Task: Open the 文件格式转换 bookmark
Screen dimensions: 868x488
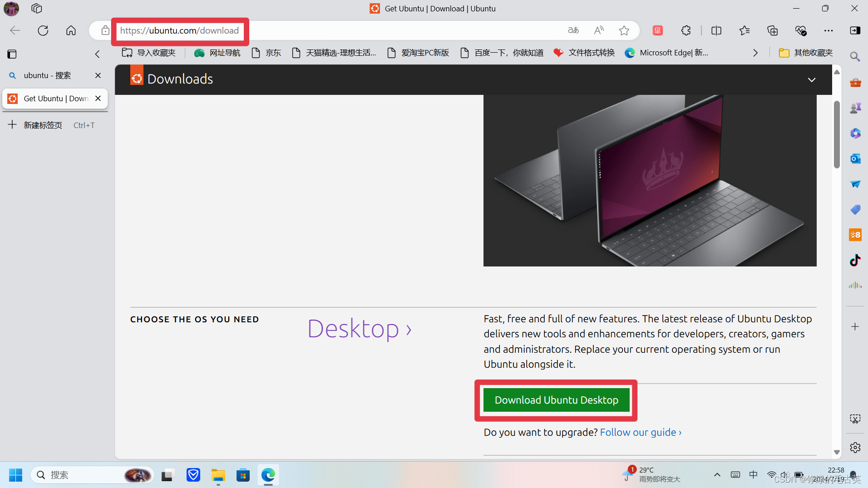Action: click(x=584, y=53)
